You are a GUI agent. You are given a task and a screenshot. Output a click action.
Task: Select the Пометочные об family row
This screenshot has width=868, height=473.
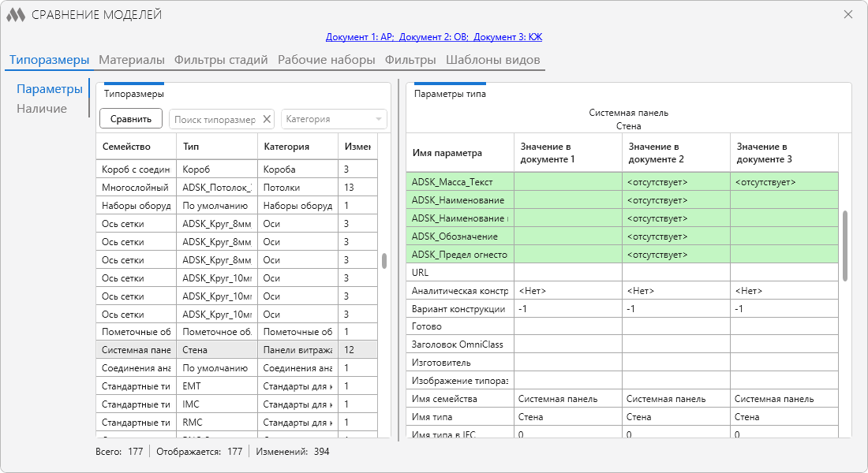pos(237,332)
